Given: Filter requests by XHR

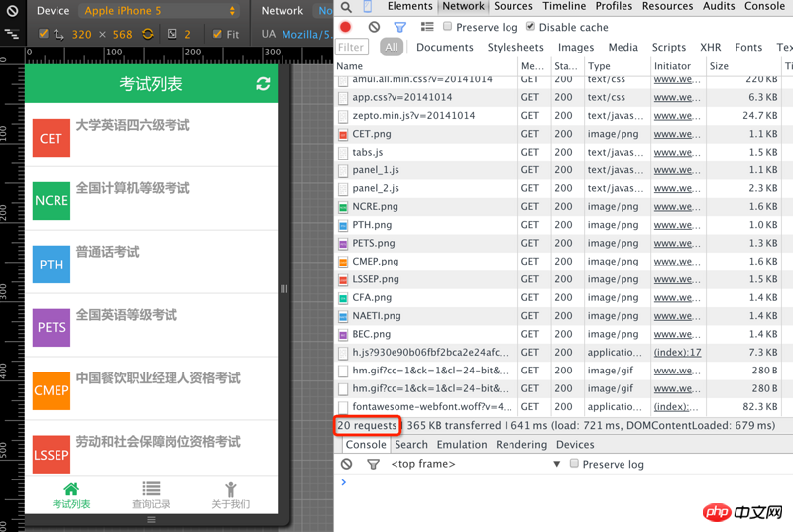Looking at the screenshot, I should point(711,47).
